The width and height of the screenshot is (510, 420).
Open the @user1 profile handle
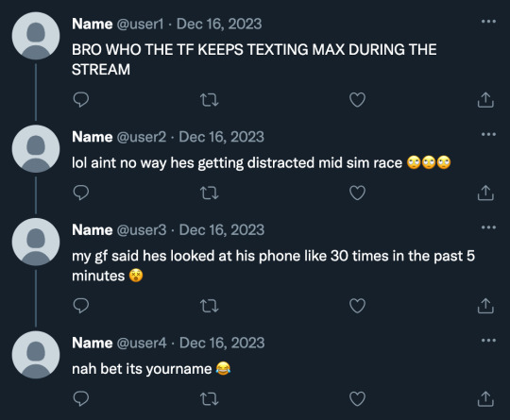click(140, 24)
